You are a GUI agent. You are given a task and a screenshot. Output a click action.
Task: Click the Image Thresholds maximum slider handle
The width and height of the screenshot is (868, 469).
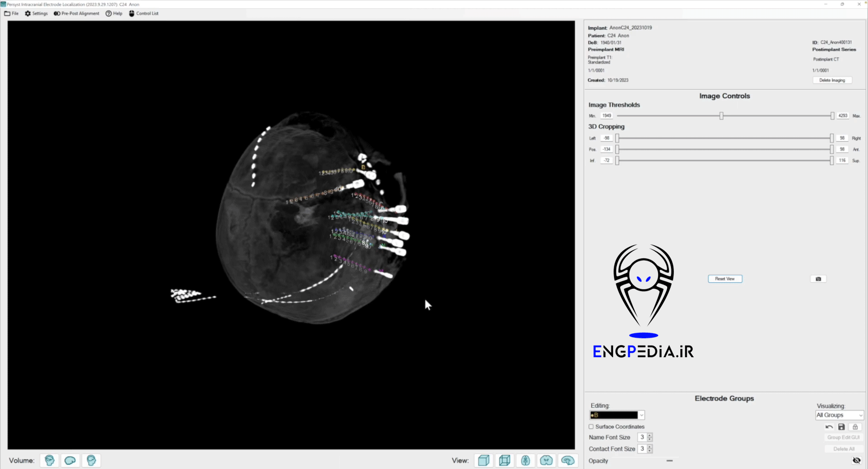tap(832, 116)
